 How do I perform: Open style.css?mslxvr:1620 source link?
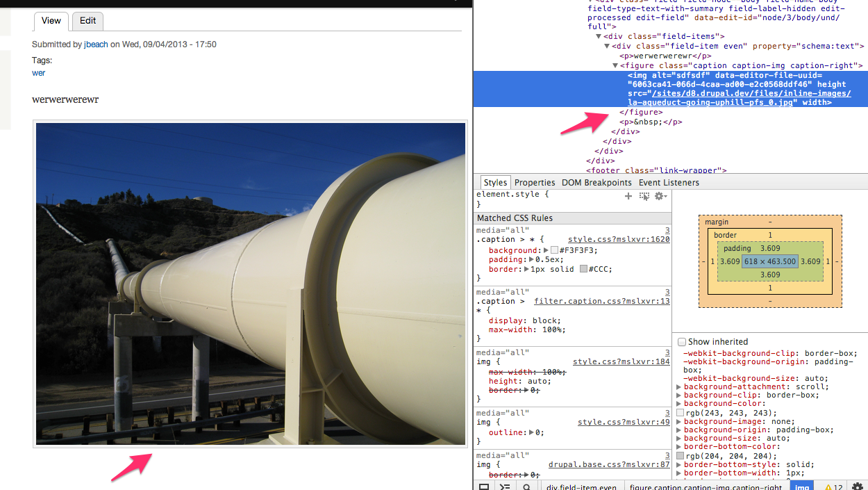tap(618, 239)
